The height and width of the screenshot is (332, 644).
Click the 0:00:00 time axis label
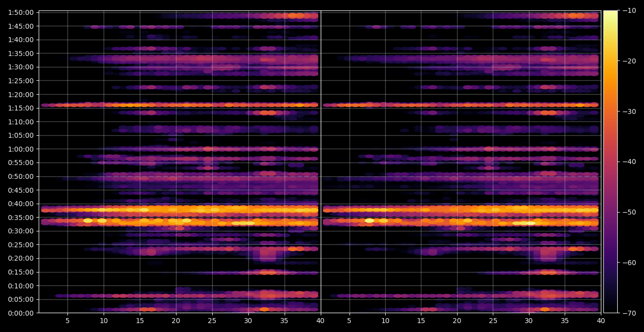(21, 313)
